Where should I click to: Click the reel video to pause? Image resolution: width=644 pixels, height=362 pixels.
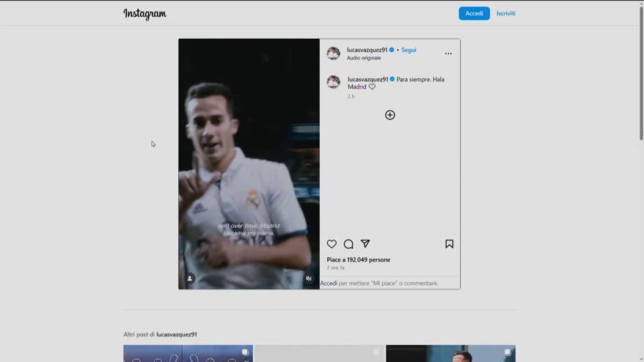249,164
